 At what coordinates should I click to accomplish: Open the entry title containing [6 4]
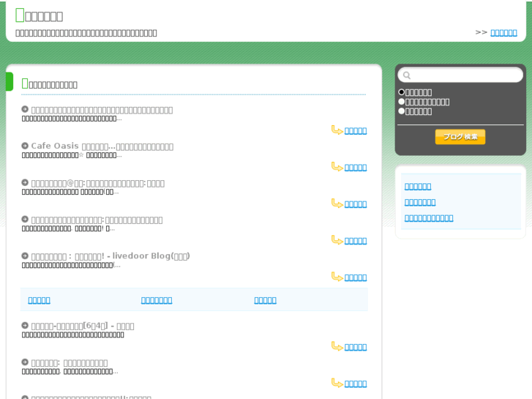click(83, 326)
